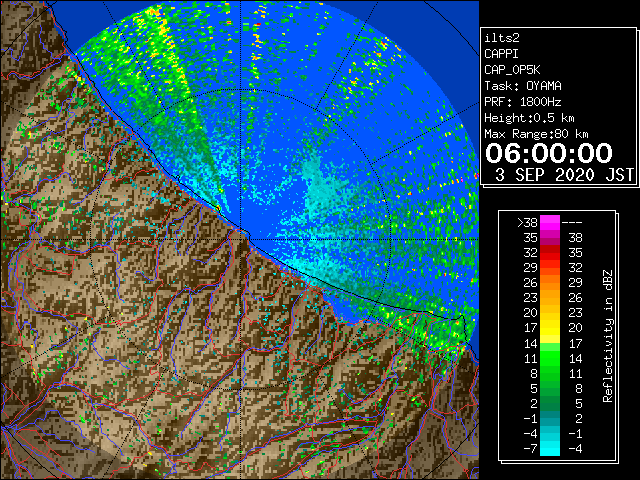Select the 'Task: OYAMA' line
This screenshot has height=480, width=640.
point(523,86)
